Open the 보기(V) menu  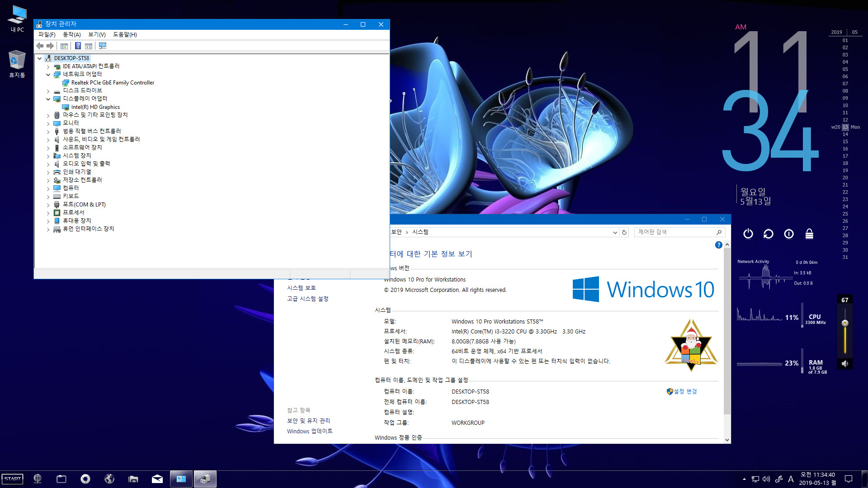click(x=97, y=35)
